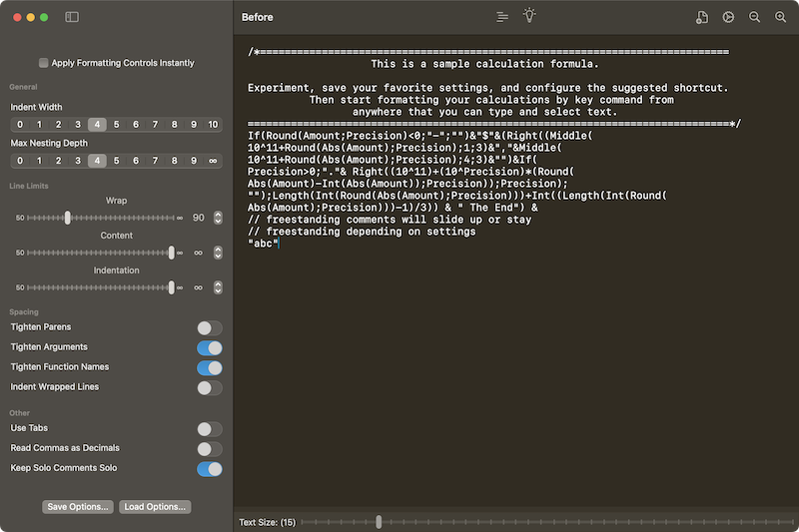Click the Indentation value stepper
Screen dimensions: 799x532
click(218, 287)
